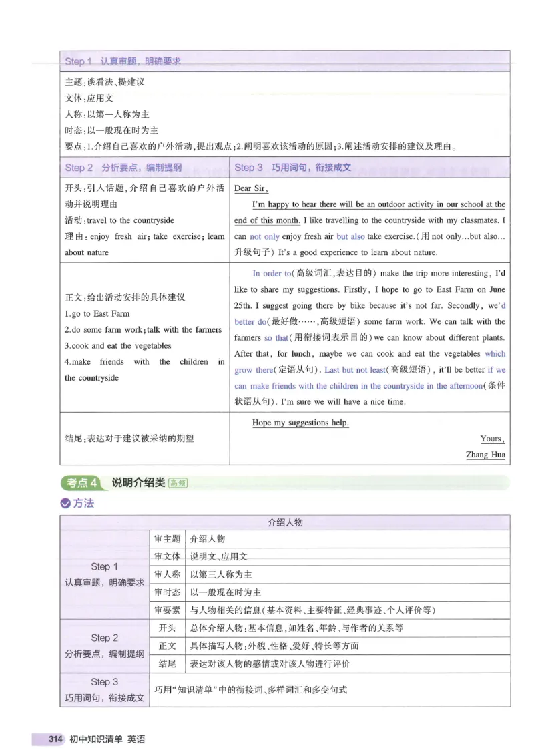Expand the Step 1 认真审题 section
Screen dimensions: 534x756
coord(104,573)
